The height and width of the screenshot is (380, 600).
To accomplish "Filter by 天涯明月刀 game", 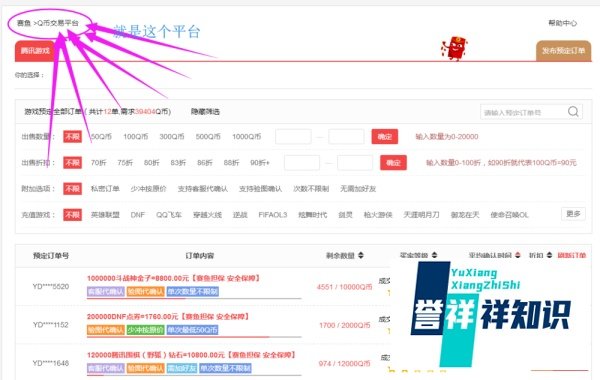I will click(x=421, y=215).
